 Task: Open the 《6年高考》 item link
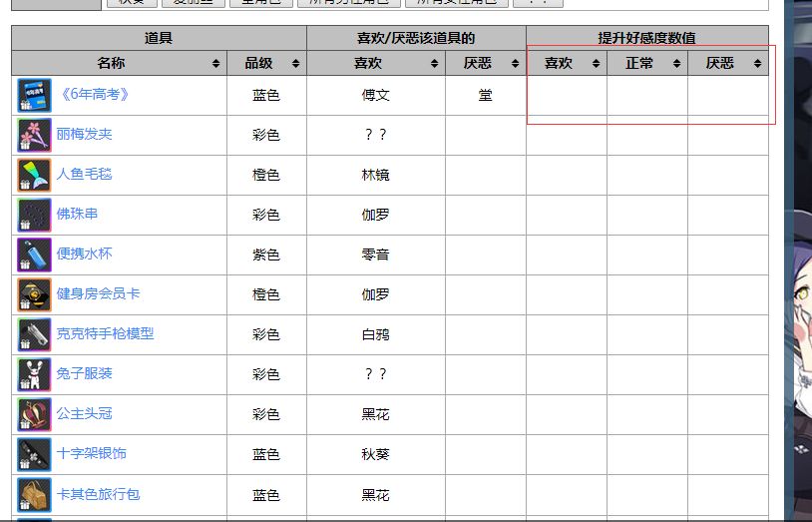click(x=94, y=95)
